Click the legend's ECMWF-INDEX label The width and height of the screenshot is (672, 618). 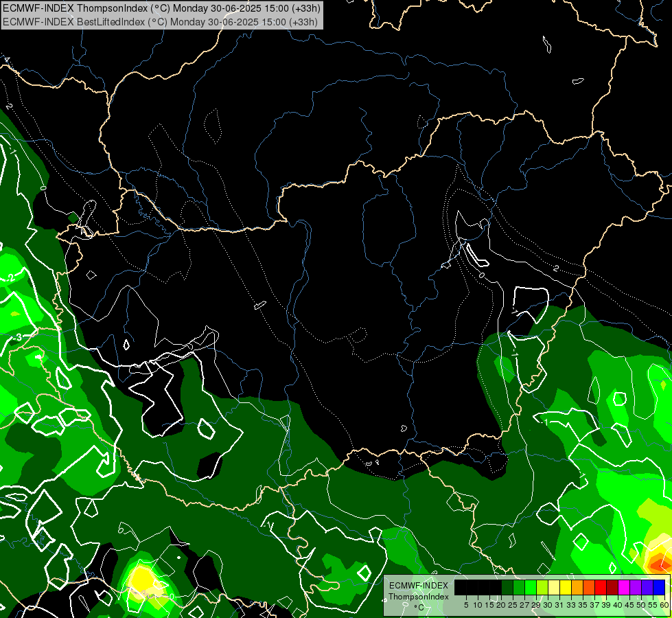pyautogui.click(x=419, y=586)
